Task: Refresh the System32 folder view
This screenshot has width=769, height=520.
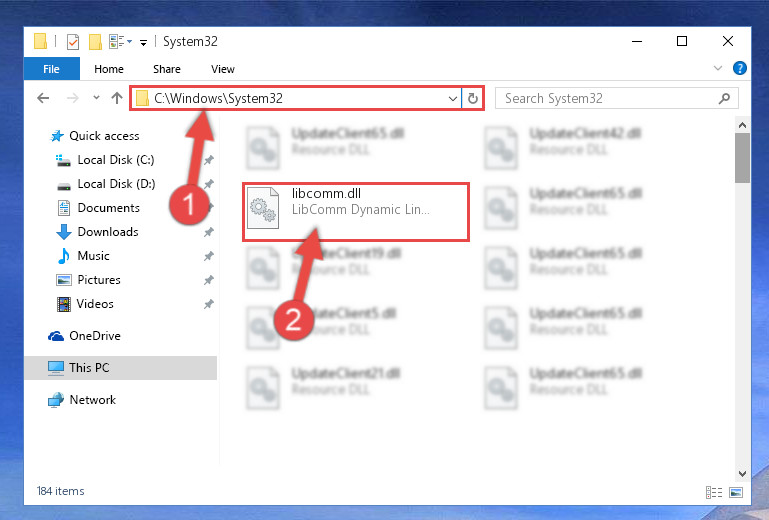Action: point(473,99)
